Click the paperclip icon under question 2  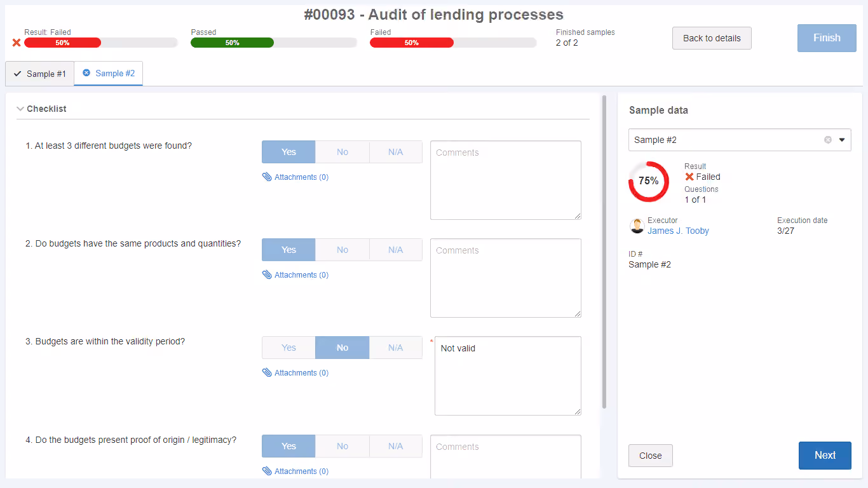[x=267, y=275]
